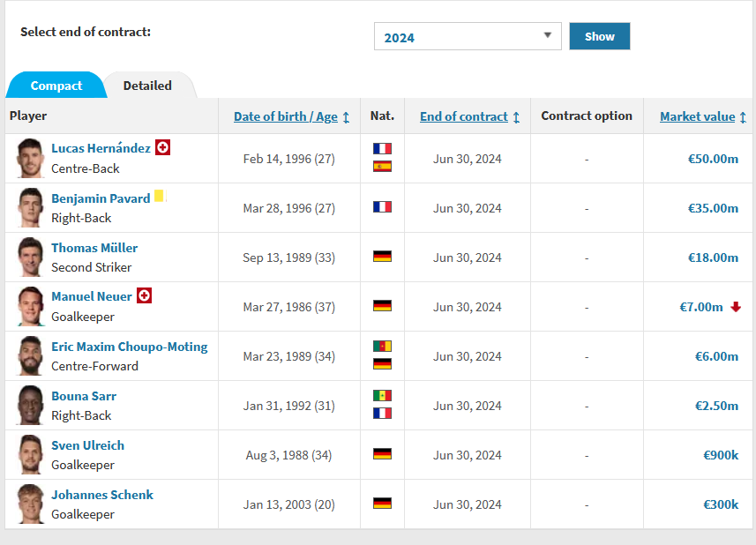Sort by End of contract column

pyautogui.click(x=464, y=116)
